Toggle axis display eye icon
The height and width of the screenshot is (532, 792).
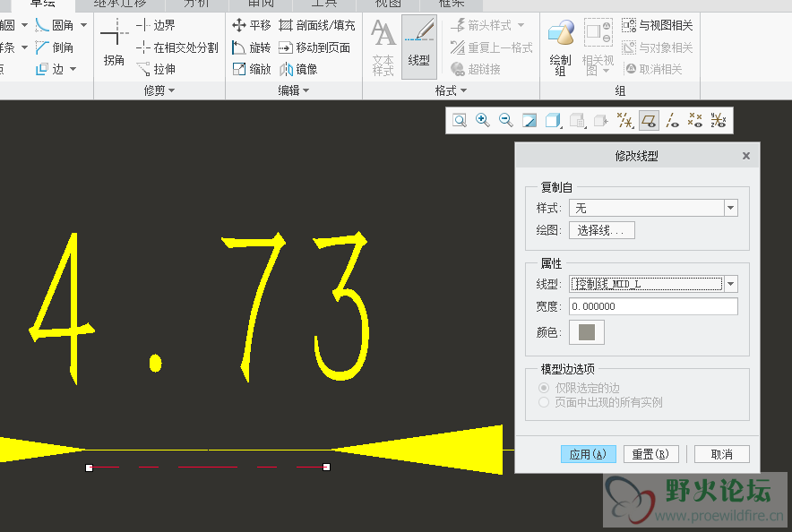click(672, 121)
